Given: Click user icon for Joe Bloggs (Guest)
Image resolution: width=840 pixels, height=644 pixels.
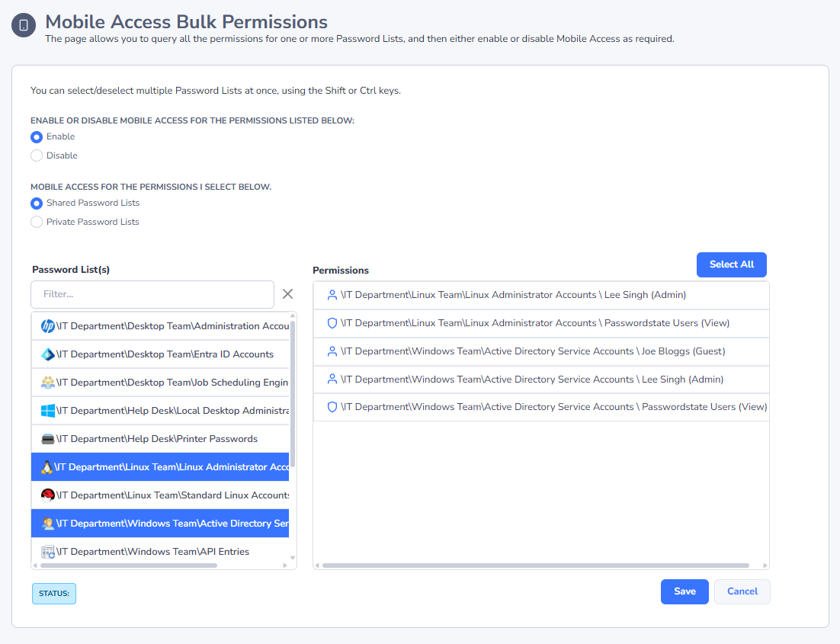Looking at the screenshot, I should [x=332, y=351].
